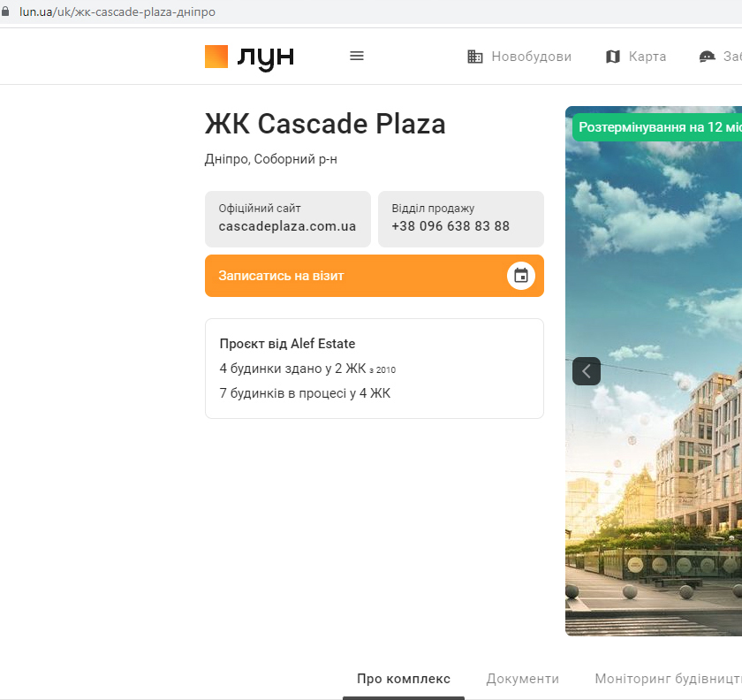The image size is (742, 700).
Task: Click the calendar icon on orange button
Action: 521,276
